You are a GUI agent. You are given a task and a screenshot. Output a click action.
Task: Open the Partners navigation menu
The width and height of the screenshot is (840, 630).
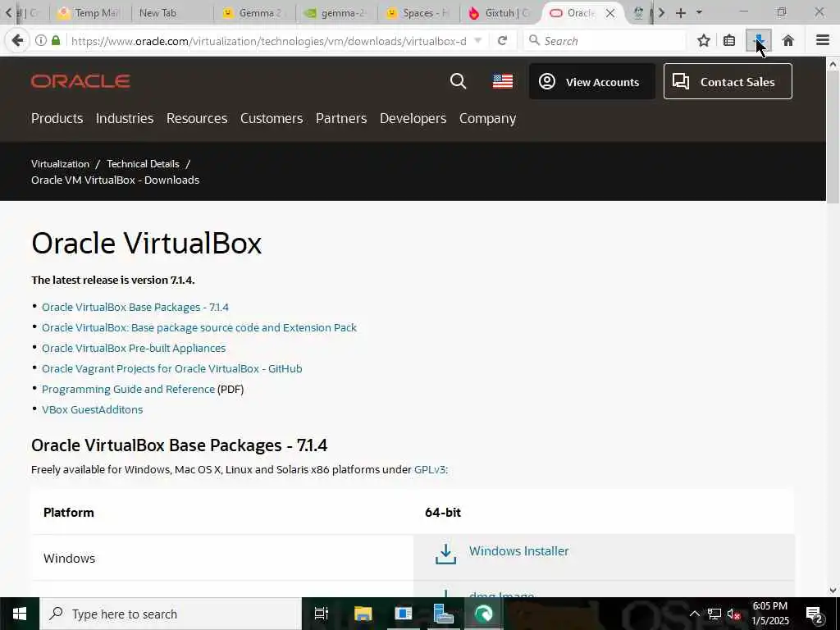(341, 118)
